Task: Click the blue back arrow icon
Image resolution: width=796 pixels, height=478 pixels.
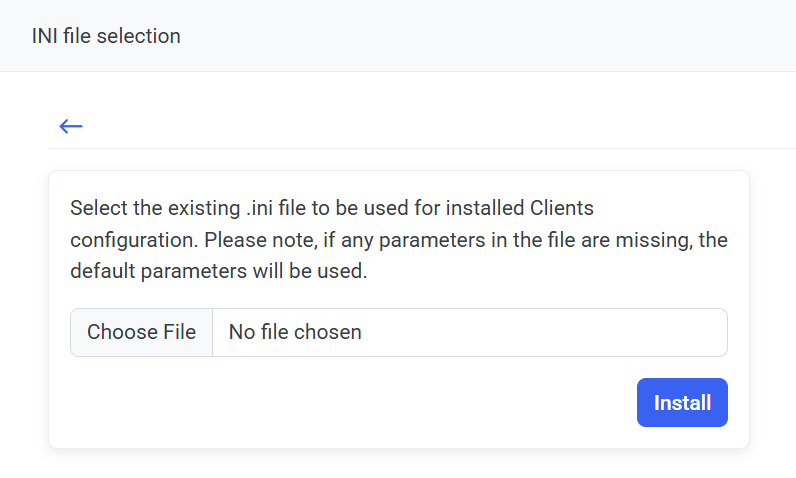Action: (70, 126)
